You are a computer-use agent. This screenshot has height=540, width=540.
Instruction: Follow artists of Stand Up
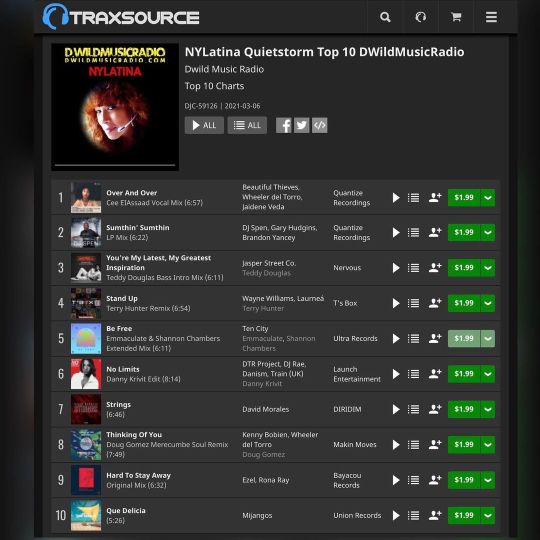point(435,303)
